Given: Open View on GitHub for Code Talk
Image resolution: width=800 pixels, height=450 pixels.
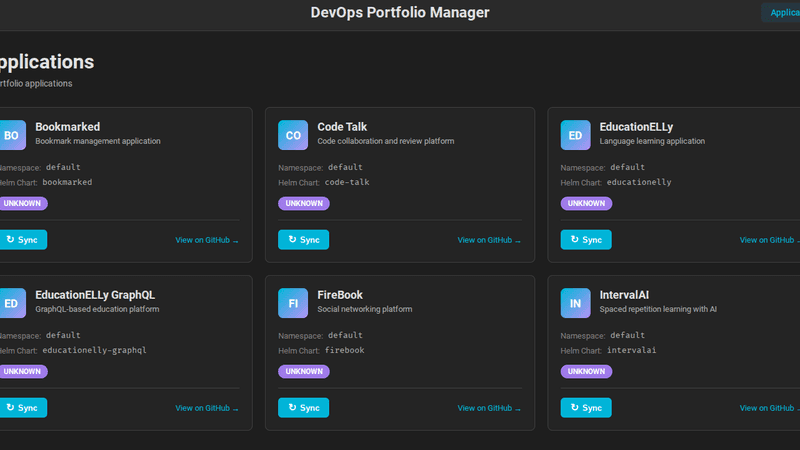Looking at the screenshot, I should (489, 240).
